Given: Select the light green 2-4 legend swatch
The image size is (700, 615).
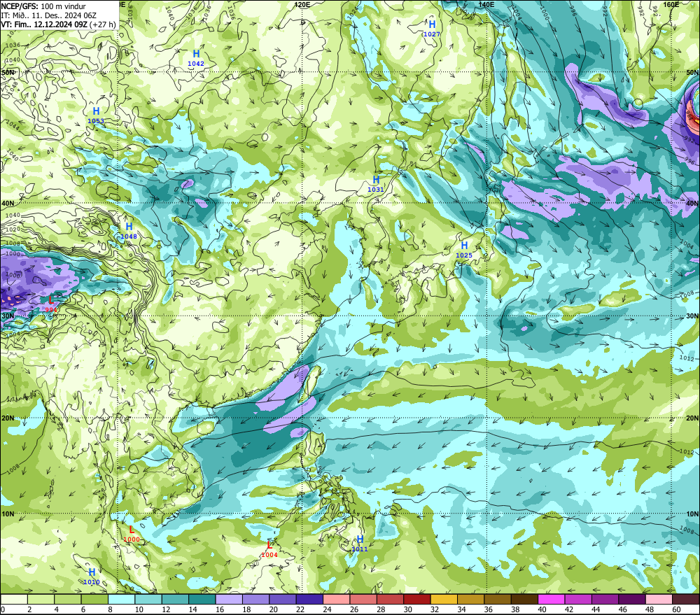Looking at the screenshot, I should [x=41, y=599].
